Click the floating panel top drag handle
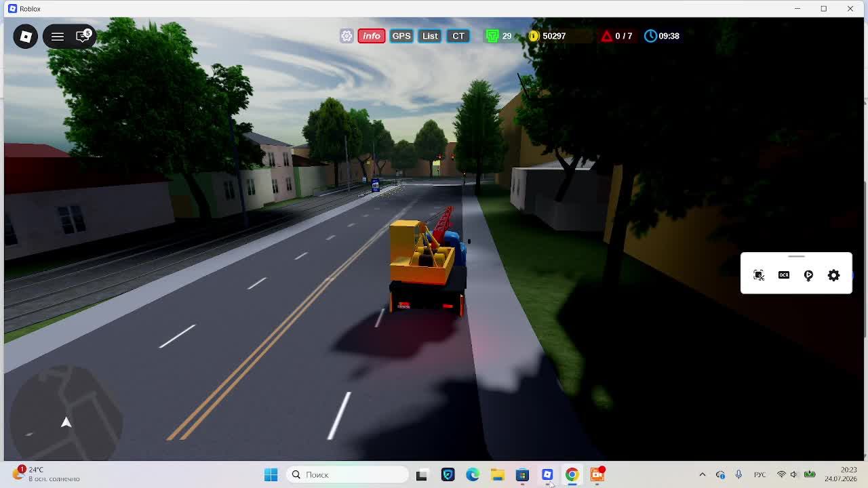 tap(796, 257)
